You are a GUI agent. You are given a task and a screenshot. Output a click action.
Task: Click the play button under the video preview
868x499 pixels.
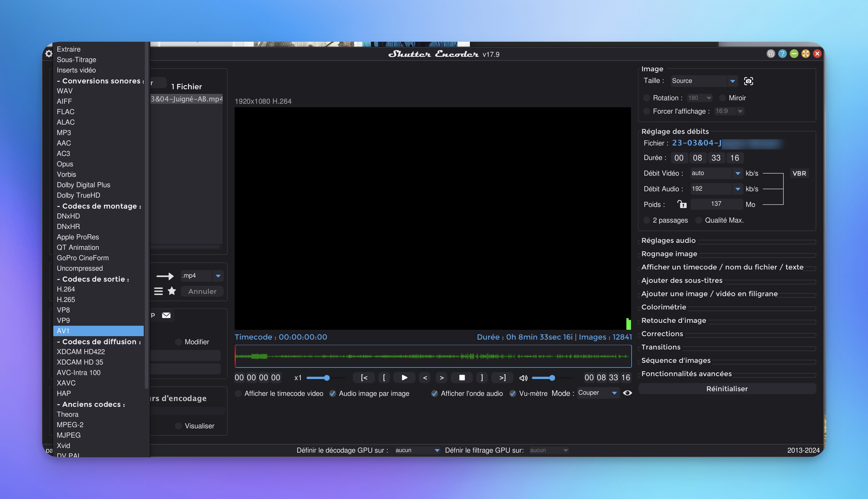point(404,377)
